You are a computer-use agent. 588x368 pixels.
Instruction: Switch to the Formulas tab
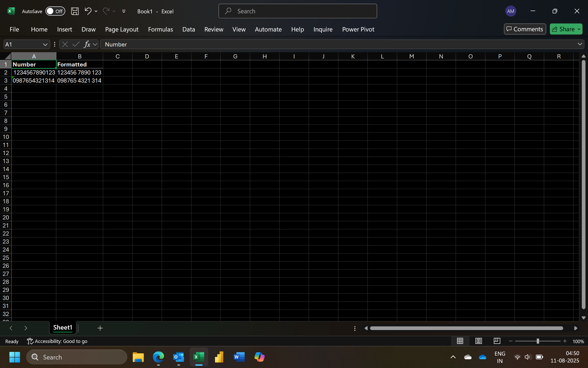click(x=160, y=29)
